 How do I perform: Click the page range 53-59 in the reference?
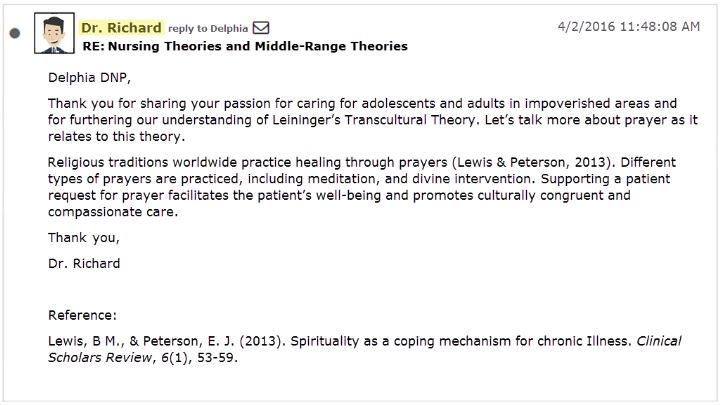217,358
